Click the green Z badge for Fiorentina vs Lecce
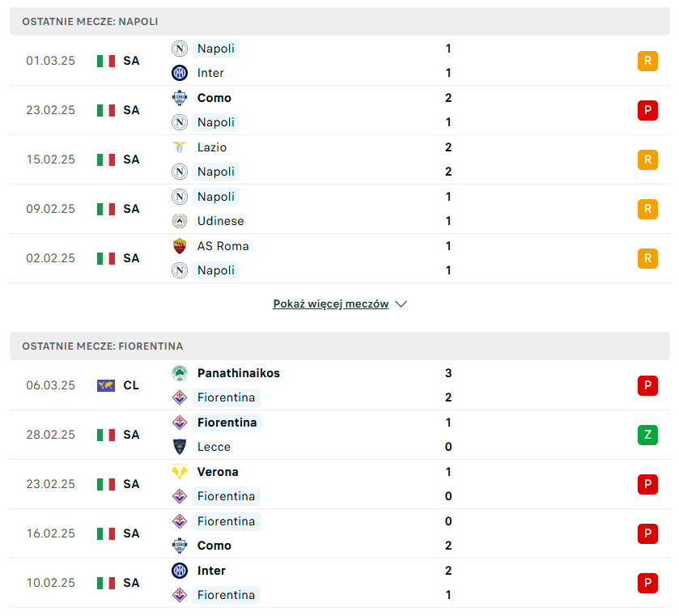679x616 pixels. [x=647, y=435]
